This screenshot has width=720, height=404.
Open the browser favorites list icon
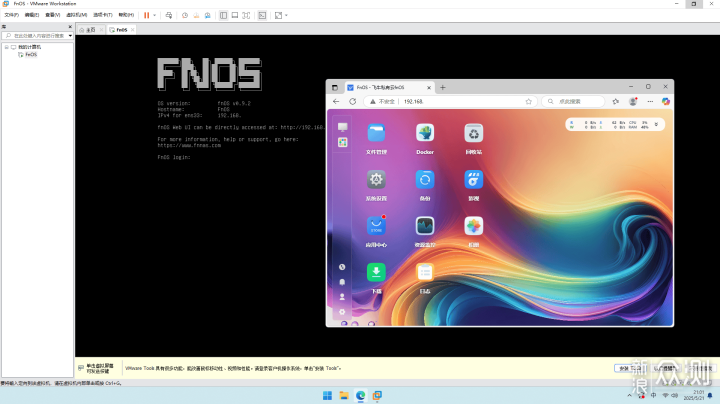(616, 101)
